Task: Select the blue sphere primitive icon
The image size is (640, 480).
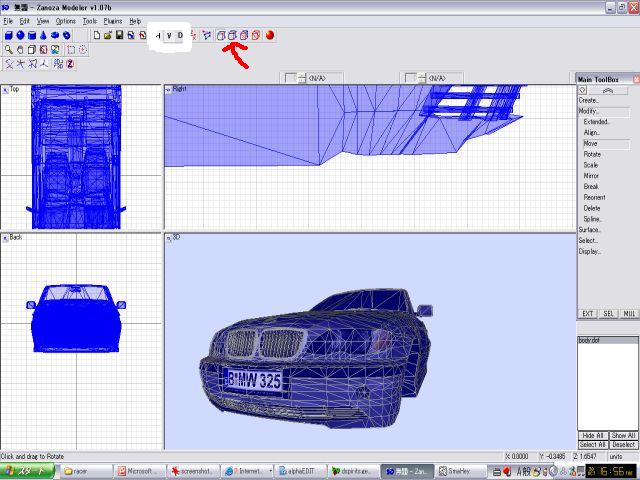Action: tap(20, 35)
